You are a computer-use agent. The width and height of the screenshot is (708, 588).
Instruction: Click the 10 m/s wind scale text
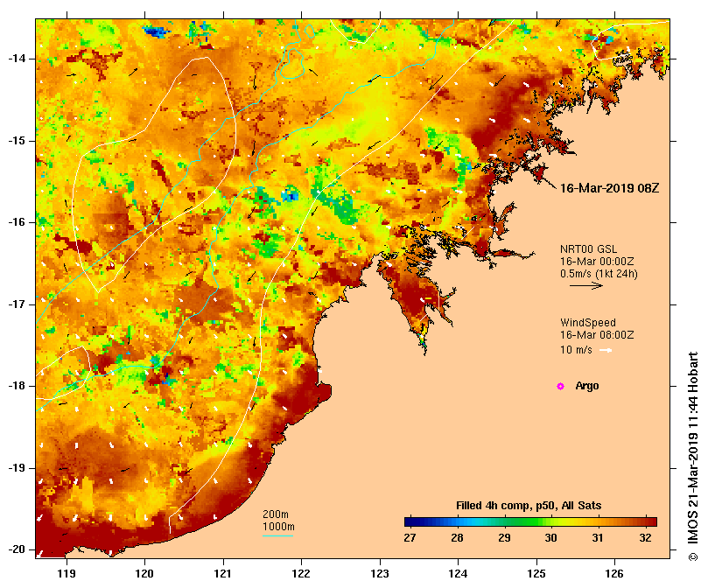576,350
